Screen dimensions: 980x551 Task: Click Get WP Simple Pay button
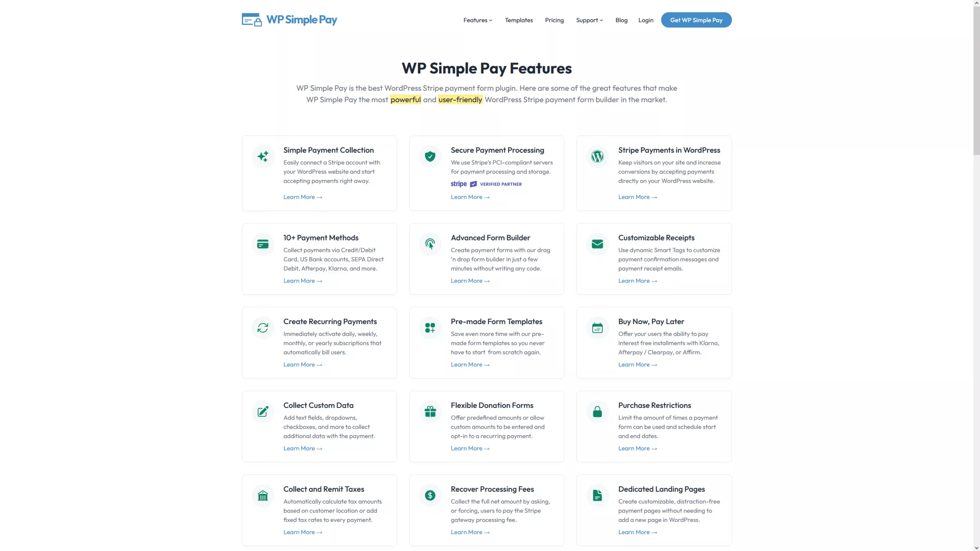coord(696,20)
